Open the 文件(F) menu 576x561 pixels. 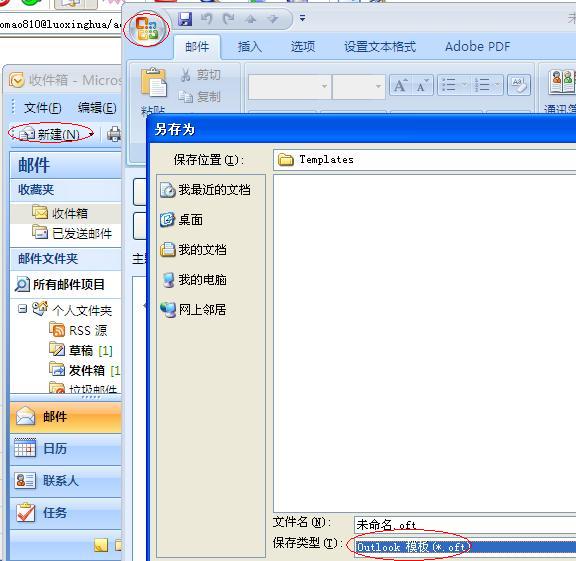(43, 108)
